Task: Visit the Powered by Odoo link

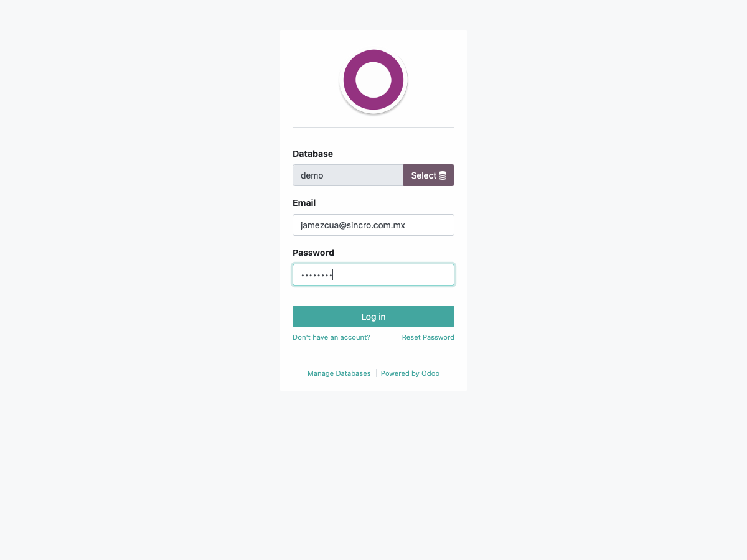Action: [x=410, y=373]
